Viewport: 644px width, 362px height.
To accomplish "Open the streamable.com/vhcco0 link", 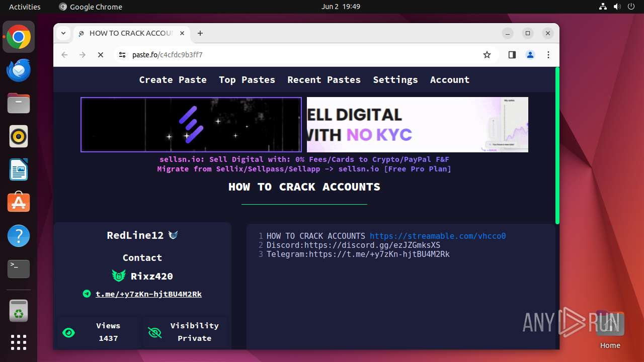I will (438, 236).
